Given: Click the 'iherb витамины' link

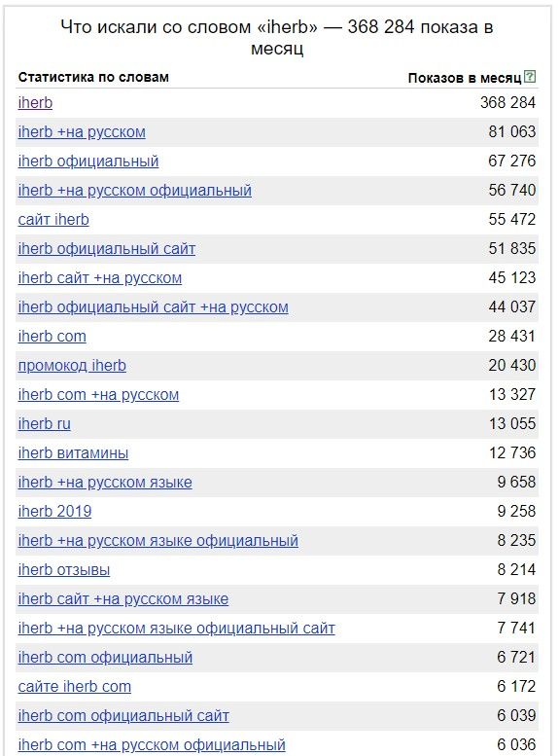Looking at the screenshot, I should click(73, 453).
